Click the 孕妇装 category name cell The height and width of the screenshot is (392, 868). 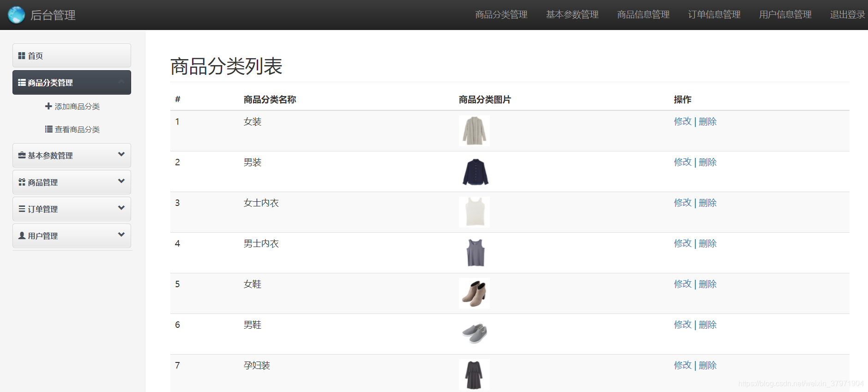(x=257, y=365)
